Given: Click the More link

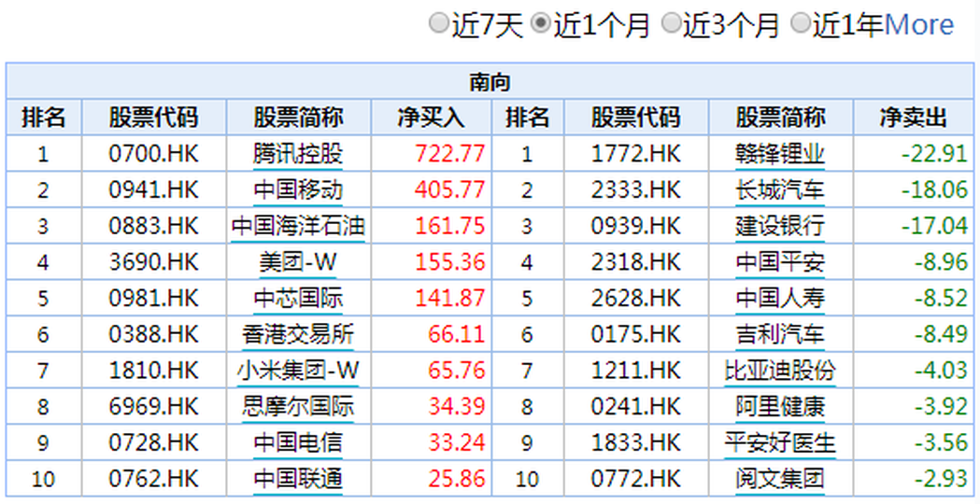Looking at the screenshot, I should tap(918, 25).
